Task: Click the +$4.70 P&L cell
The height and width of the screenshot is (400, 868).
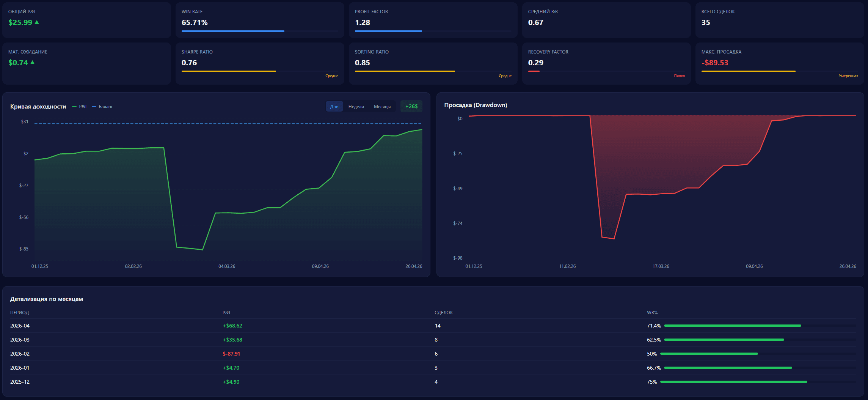Action: [x=231, y=368]
